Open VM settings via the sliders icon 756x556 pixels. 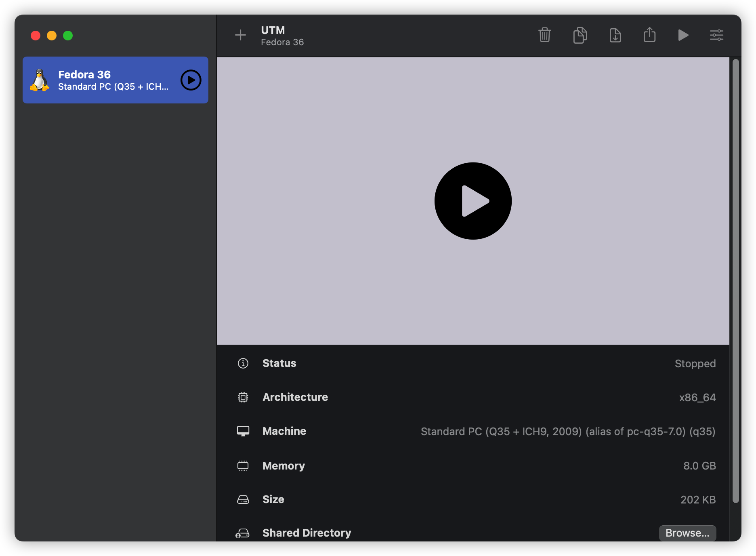pos(716,35)
